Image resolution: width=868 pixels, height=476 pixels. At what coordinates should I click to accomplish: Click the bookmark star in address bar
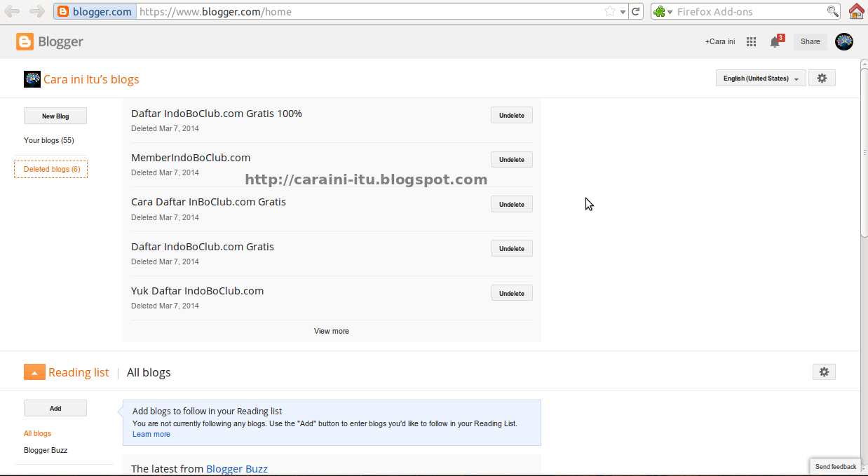click(610, 11)
